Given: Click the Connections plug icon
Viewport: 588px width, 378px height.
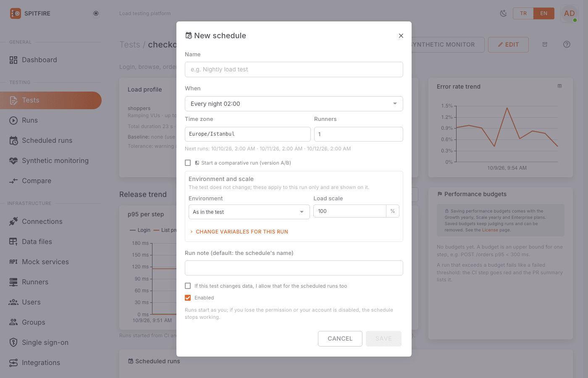Looking at the screenshot, I should click(13, 221).
